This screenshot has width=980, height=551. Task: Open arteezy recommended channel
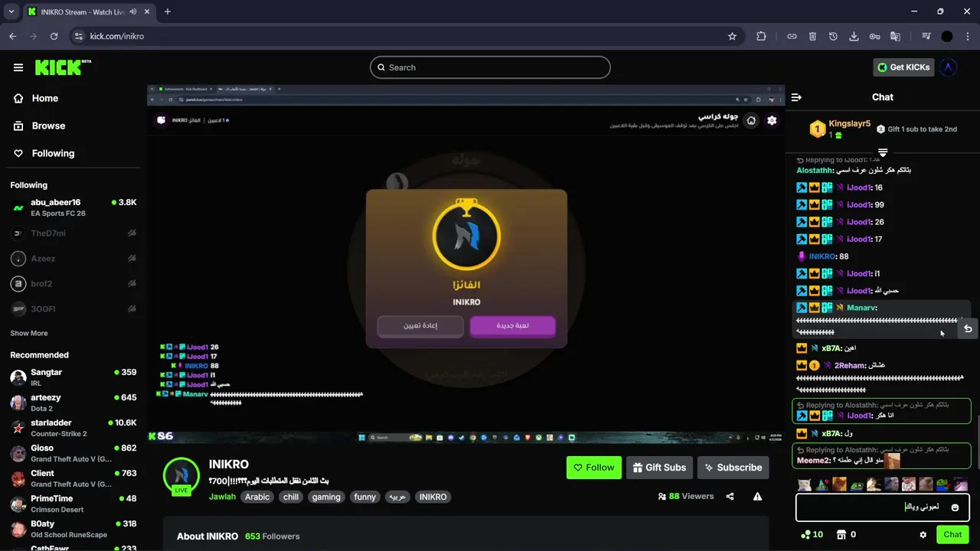[x=73, y=403]
